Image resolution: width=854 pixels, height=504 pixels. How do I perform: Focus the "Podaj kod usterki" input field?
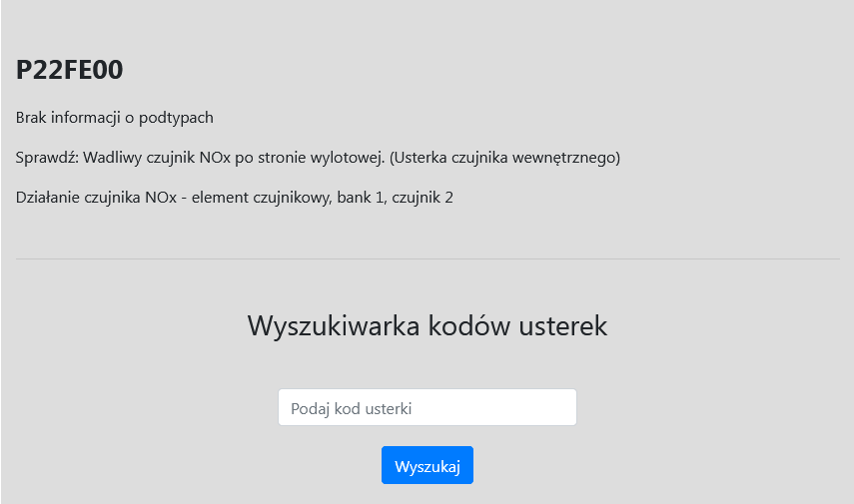(x=427, y=407)
